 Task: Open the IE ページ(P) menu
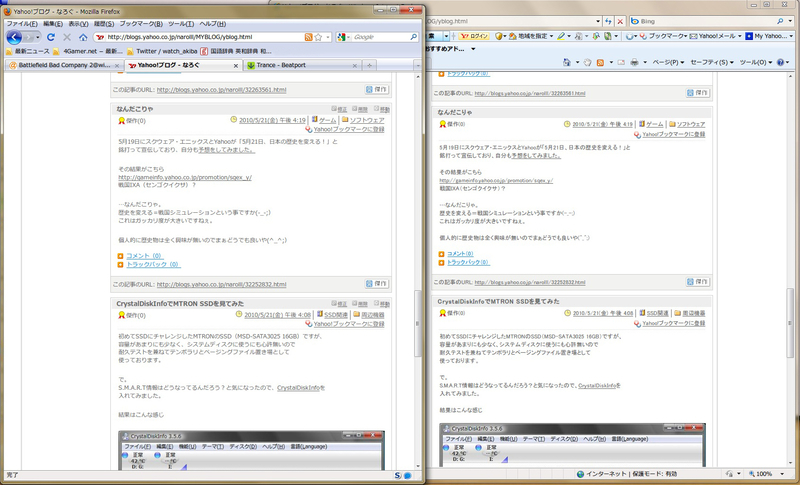(x=667, y=62)
